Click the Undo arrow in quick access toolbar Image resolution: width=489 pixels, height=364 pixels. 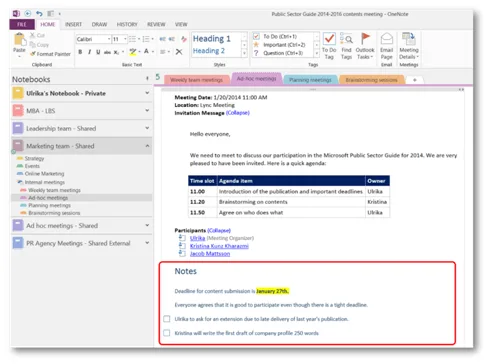pyautogui.click(x=39, y=14)
